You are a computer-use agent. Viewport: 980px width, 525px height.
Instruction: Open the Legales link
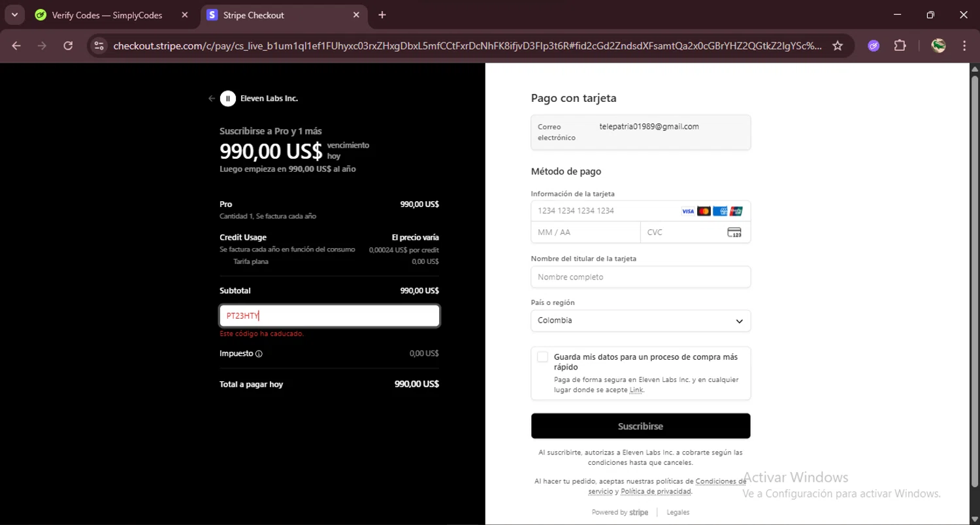point(678,513)
